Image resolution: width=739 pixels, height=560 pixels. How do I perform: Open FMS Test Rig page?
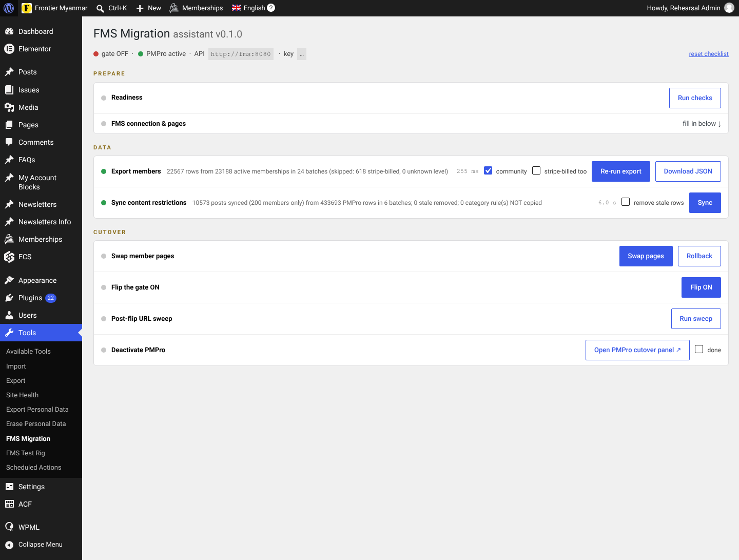click(x=25, y=453)
